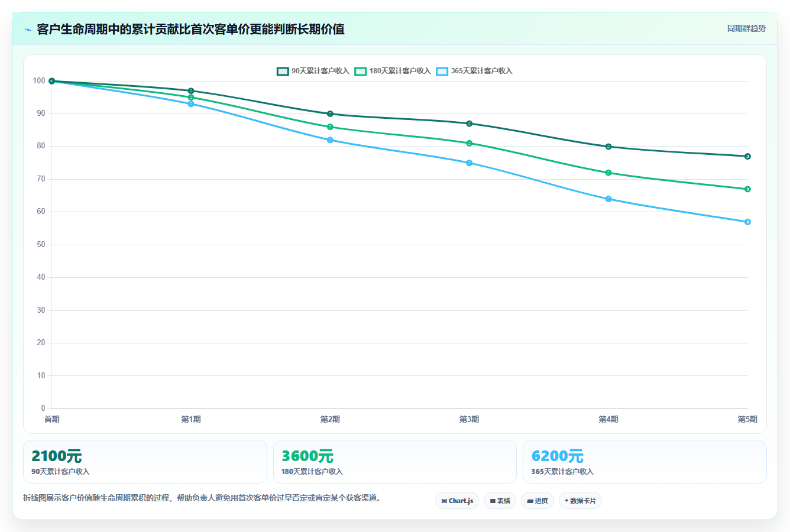
Task: Click the chart title about 累计贡献
Action: pyautogui.click(x=190, y=30)
